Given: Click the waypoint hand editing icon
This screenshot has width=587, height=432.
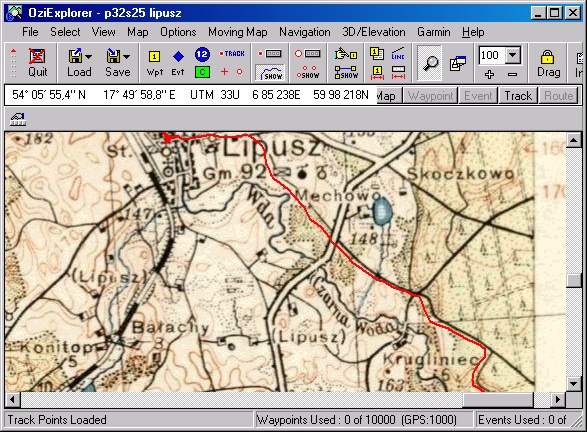Looking at the screenshot, I should pos(346,54).
